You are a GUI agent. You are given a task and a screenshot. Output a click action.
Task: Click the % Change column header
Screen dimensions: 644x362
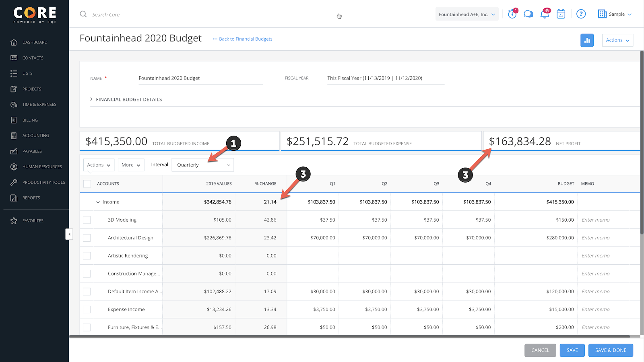pos(266,184)
